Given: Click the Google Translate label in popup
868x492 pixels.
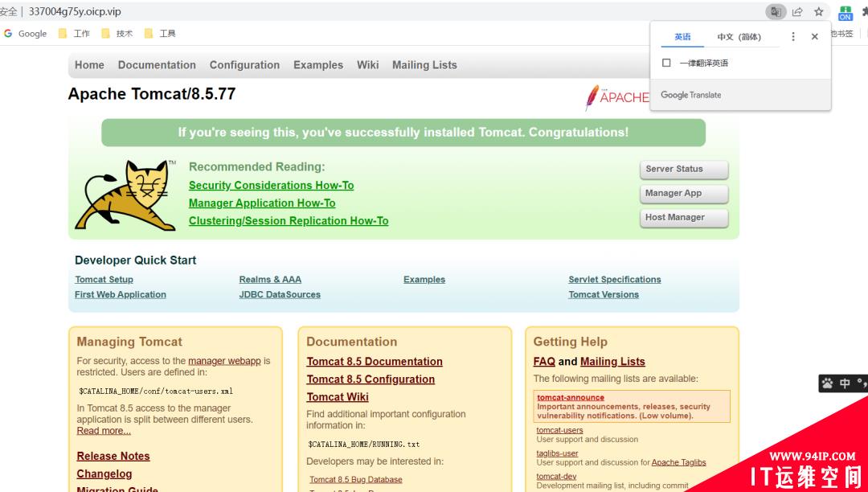Looking at the screenshot, I should [x=691, y=95].
